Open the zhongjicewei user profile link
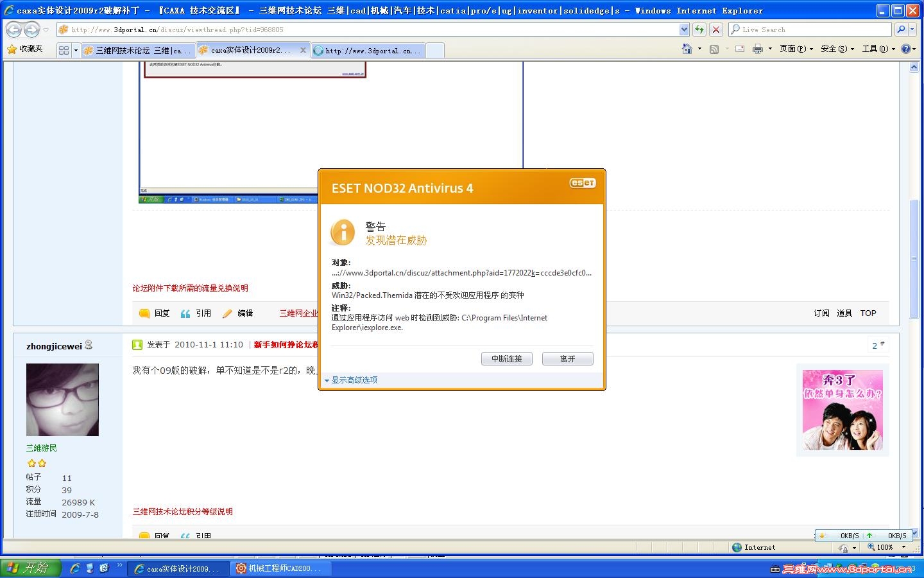The image size is (924, 578). (x=55, y=346)
